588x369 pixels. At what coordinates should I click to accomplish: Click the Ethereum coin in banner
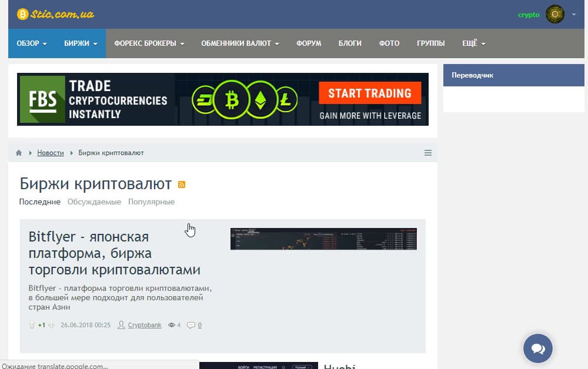point(260,100)
